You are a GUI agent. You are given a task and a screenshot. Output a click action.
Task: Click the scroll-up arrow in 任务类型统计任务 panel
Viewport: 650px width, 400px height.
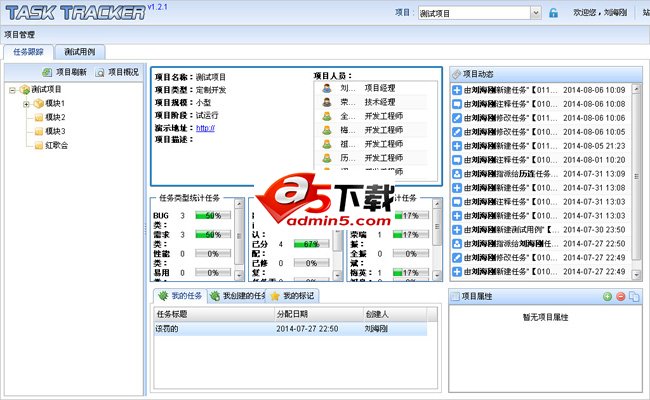coord(239,203)
